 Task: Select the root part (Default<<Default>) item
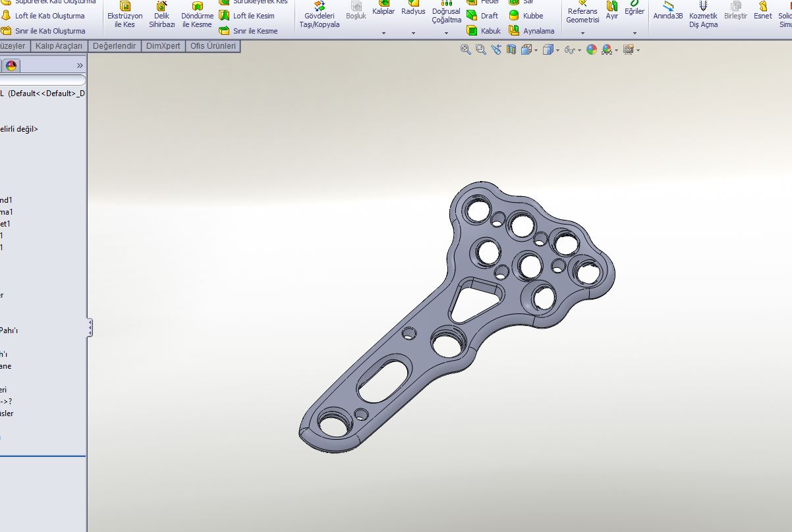click(x=42, y=93)
